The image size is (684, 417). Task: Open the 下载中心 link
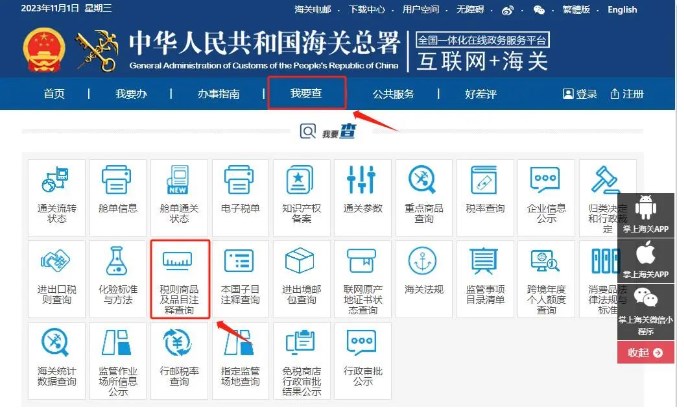[367, 10]
